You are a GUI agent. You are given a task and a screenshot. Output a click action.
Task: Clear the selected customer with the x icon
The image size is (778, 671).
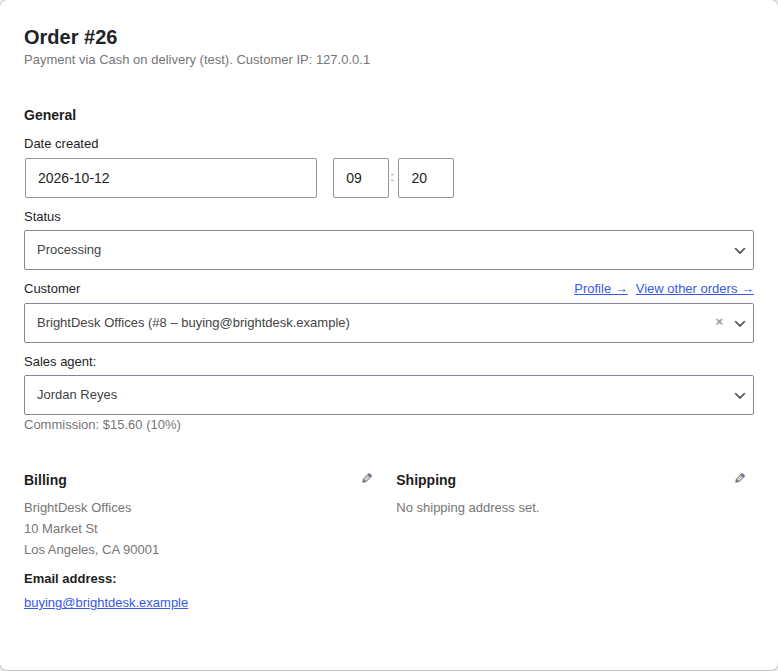[719, 322]
